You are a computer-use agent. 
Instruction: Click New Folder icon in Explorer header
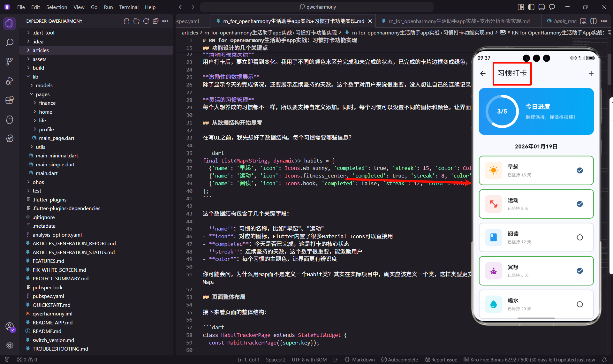[x=136, y=21]
